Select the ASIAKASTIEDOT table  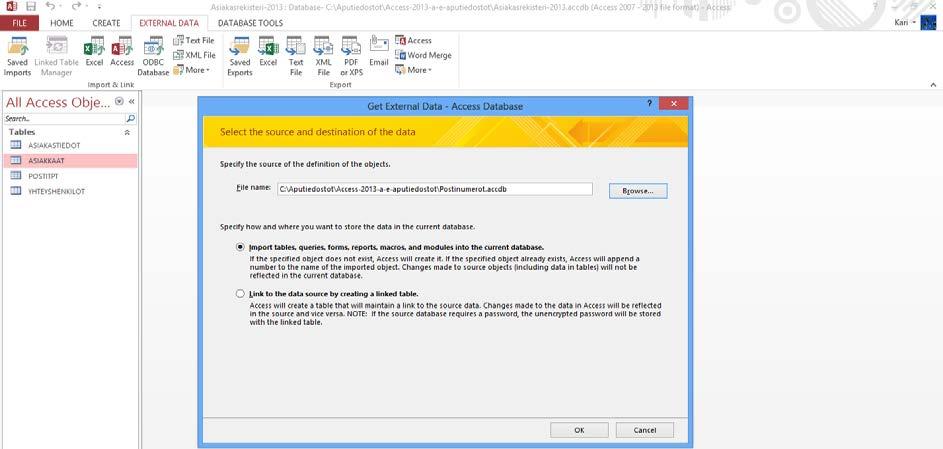tap(70, 145)
